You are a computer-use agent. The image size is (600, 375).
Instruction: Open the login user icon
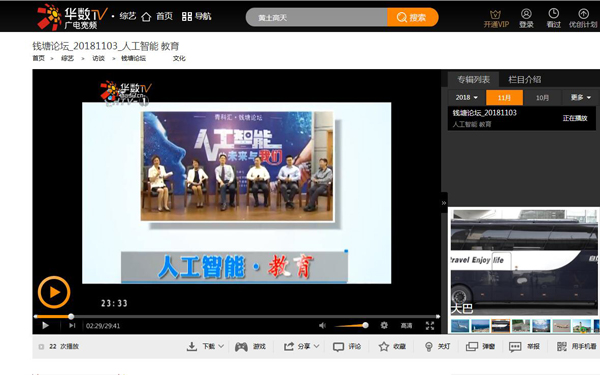(x=526, y=14)
